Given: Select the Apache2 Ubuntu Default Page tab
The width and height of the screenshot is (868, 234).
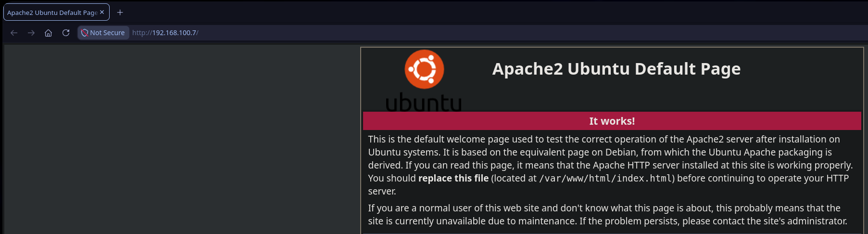Looking at the screenshot, I should [56, 13].
